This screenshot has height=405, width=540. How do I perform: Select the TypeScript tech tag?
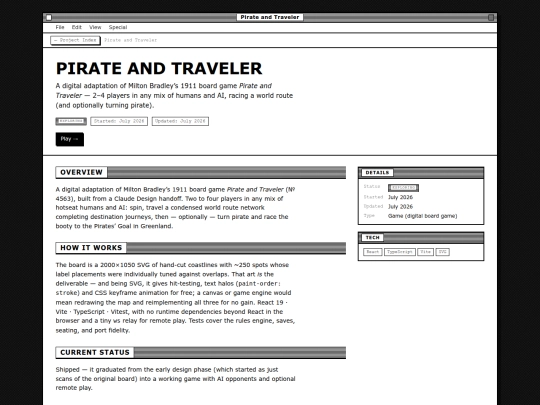(400, 252)
